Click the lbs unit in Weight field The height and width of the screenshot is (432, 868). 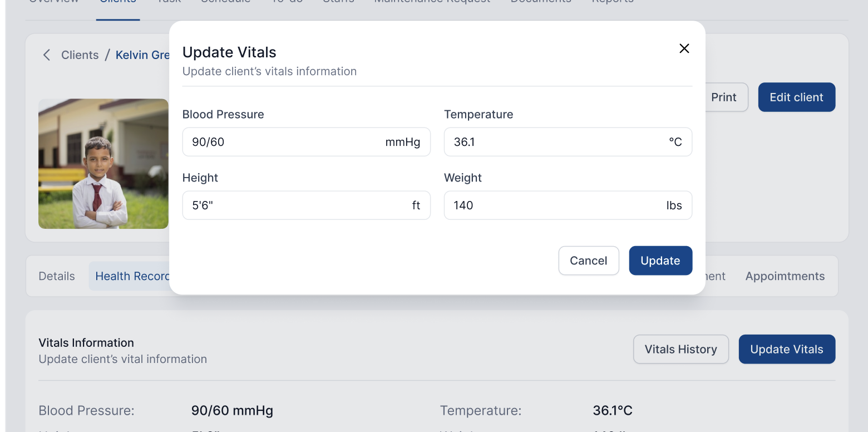click(x=674, y=205)
